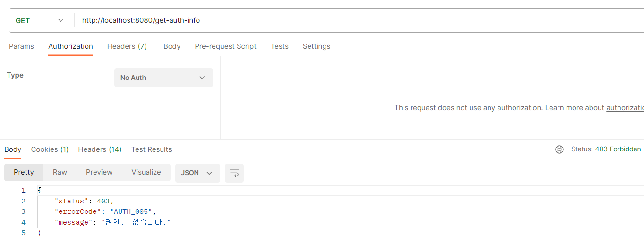Click the "status" key in response
The height and width of the screenshot is (246, 644).
71,201
